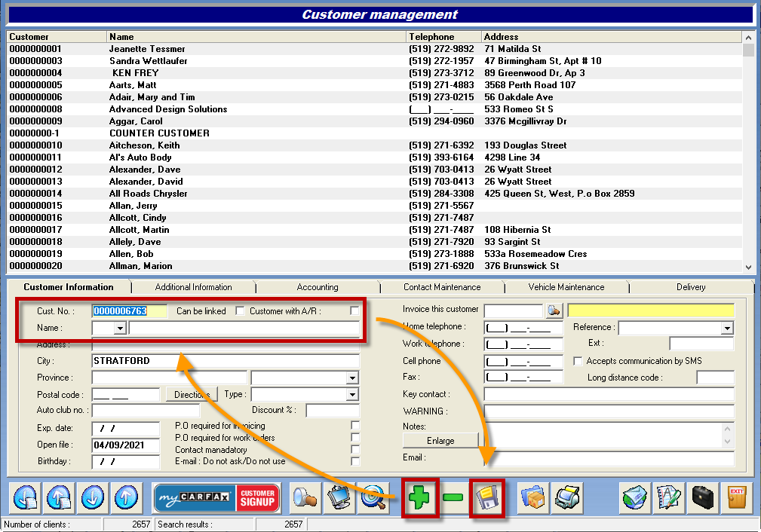The image size is (761, 532).
Task: Select row Al's Auto Body
Action: coord(374,157)
